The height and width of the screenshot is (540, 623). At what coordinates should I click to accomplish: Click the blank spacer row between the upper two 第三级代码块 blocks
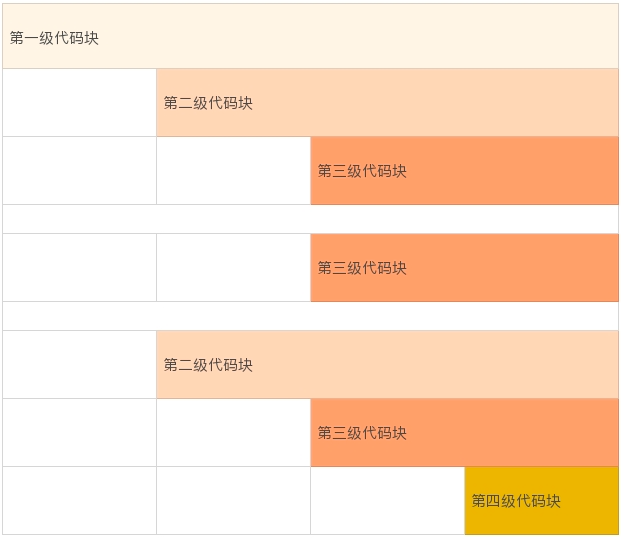[x=310, y=219]
